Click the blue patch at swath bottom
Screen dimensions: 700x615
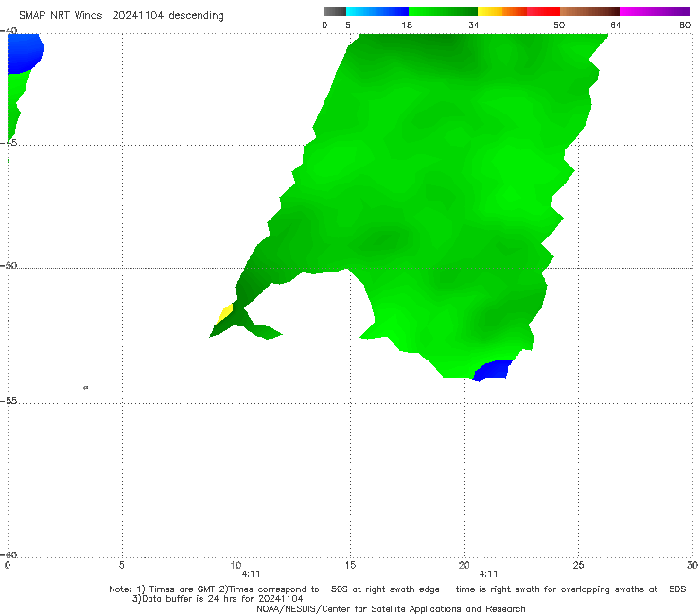(493, 370)
